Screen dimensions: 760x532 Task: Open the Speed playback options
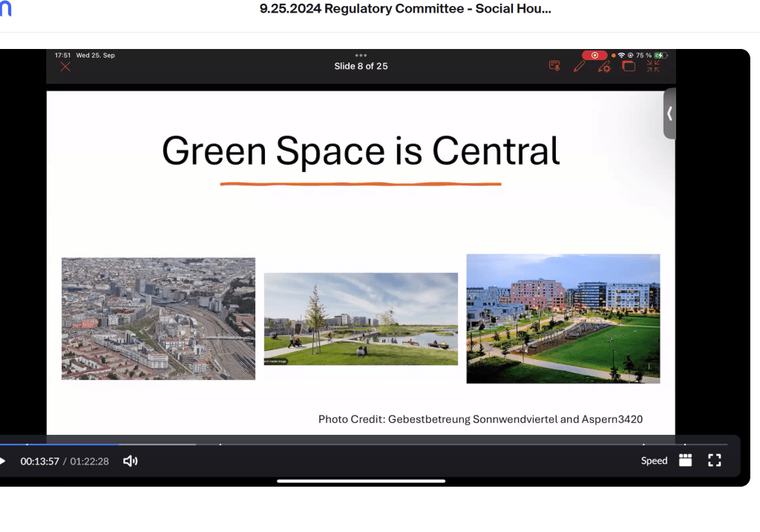(654, 461)
